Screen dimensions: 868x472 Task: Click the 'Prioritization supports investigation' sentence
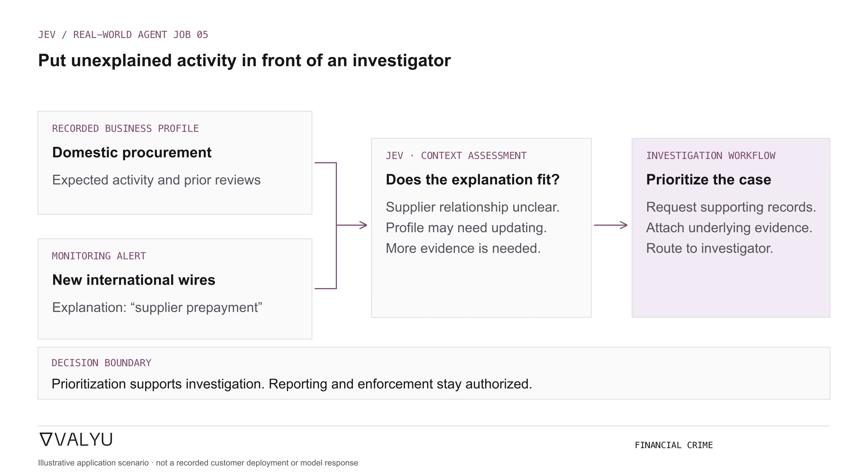(292, 384)
